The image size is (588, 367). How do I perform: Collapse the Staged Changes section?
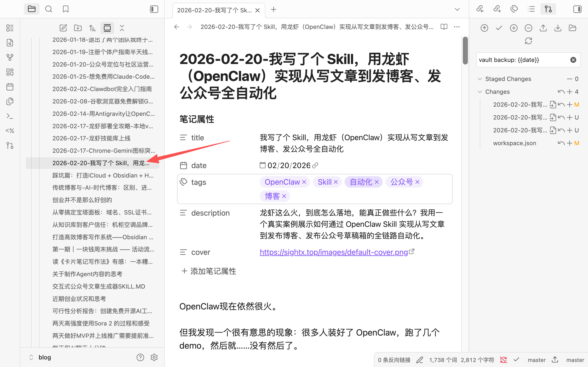tap(480, 79)
